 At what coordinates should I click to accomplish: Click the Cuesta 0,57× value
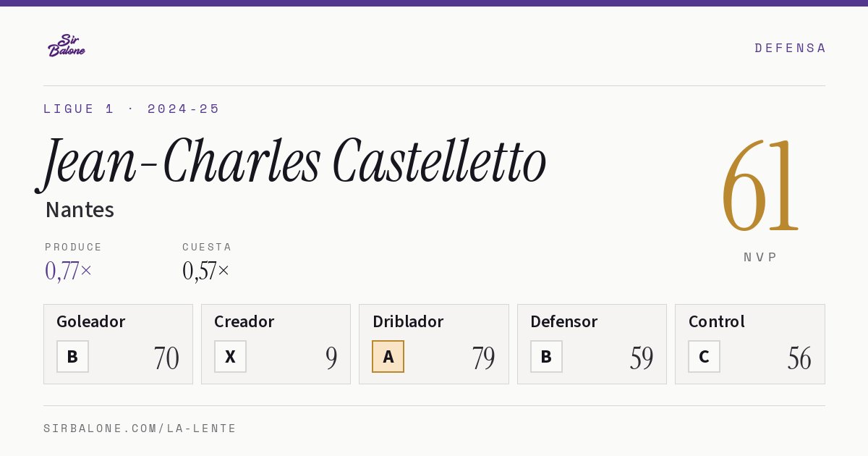[x=206, y=271]
